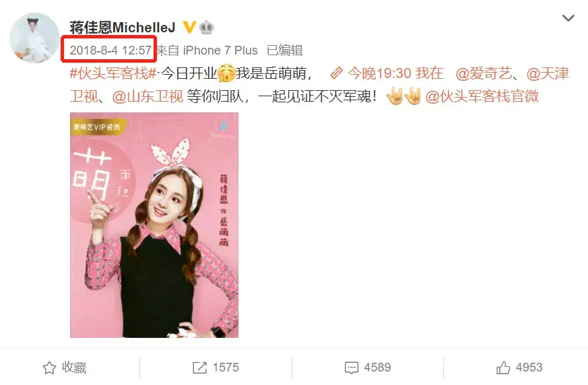Open 蒋佳恩MichelleJ profile avatar
The image size is (588, 385).
[x=34, y=38]
